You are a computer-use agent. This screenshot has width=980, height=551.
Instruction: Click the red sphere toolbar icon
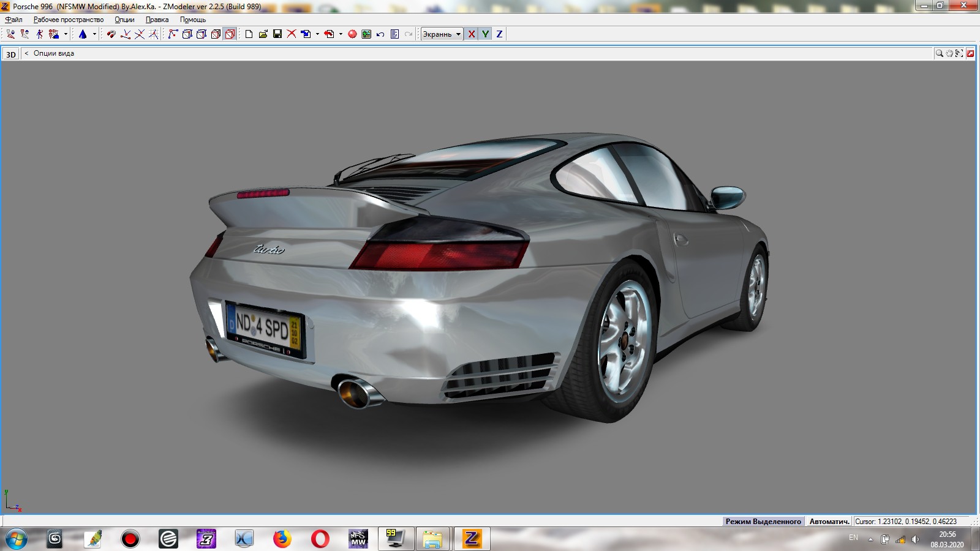click(352, 34)
